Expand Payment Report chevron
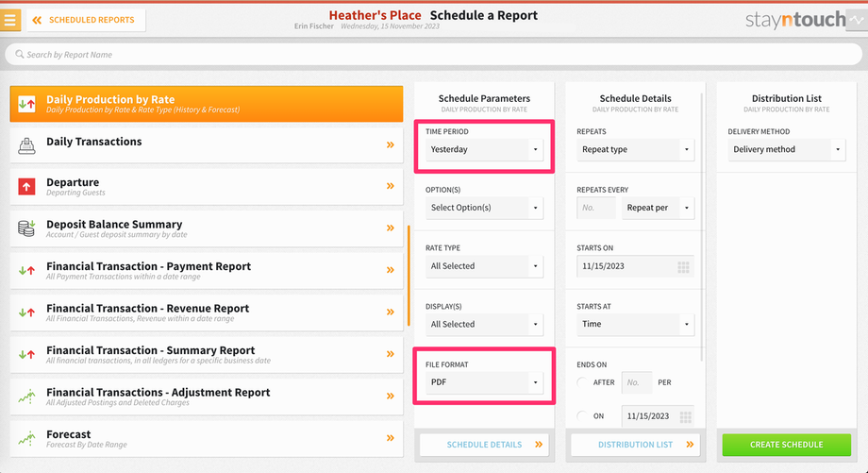Image resolution: width=868 pixels, height=473 pixels. tap(391, 270)
